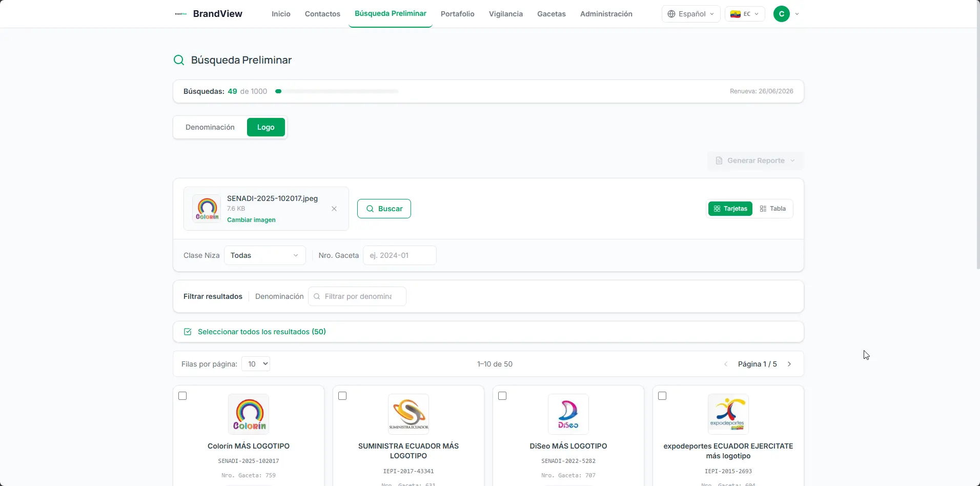Expand the user account menu chevron

[x=797, y=14]
